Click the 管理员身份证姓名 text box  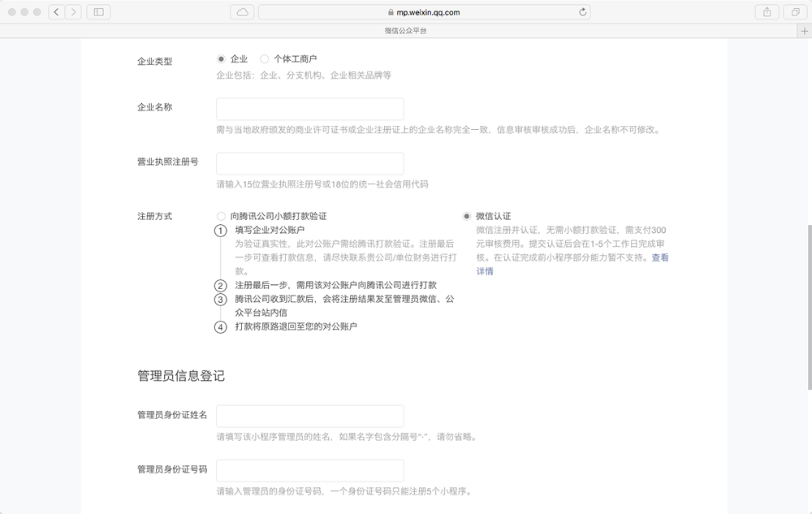(310, 416)
